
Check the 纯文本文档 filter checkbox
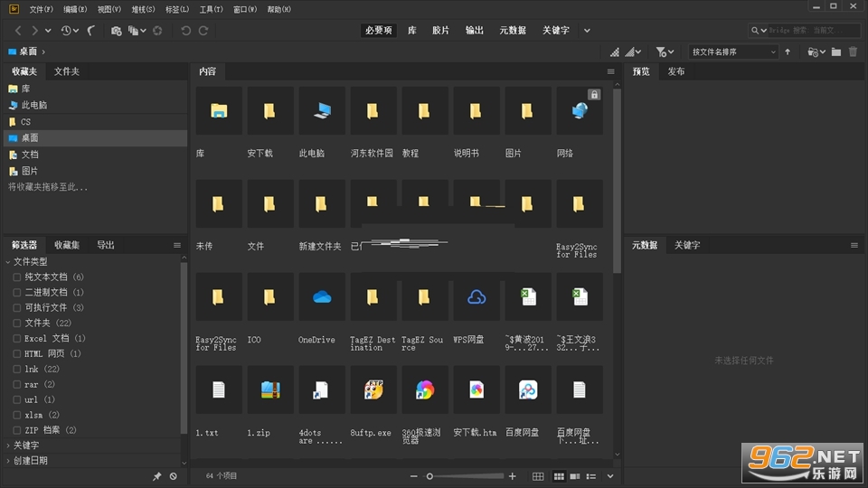click(x=16, y=277)
